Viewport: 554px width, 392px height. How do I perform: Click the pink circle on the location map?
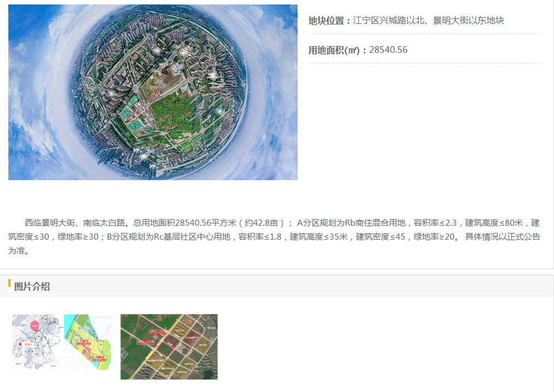[x=36, y=326]
